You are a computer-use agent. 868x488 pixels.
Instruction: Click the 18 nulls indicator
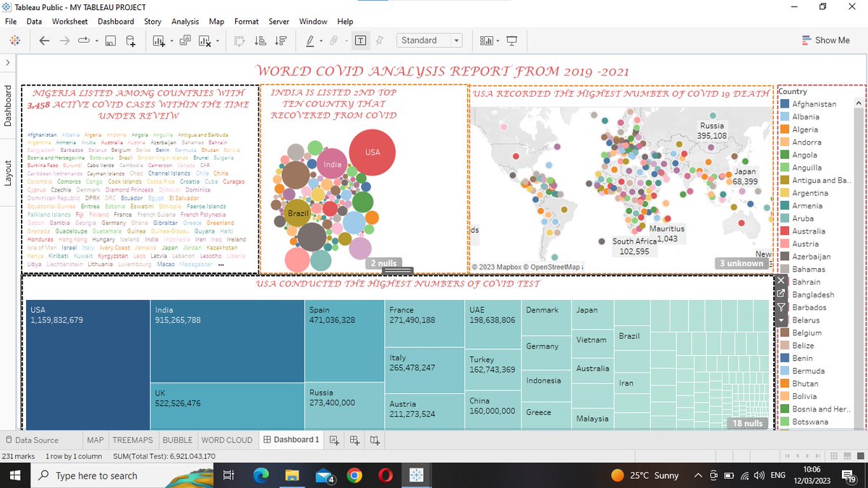click(747, 424)
